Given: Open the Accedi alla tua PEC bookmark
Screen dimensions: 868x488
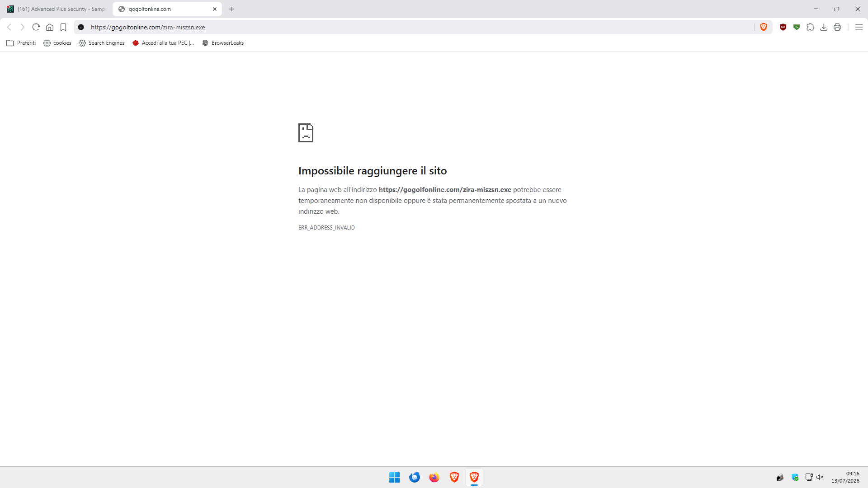Looking at the screenshot, I should (x=163, y=43).
